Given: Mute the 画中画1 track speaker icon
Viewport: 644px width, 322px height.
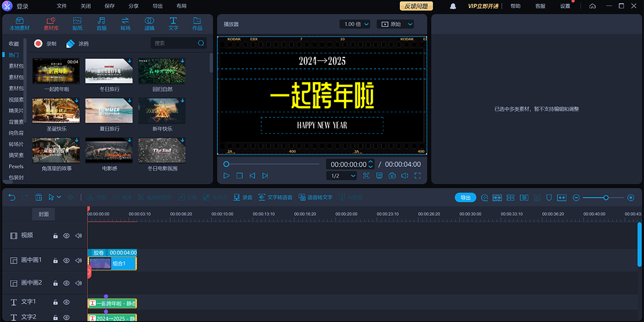Looking at the screenshot, I should (78, 260).
